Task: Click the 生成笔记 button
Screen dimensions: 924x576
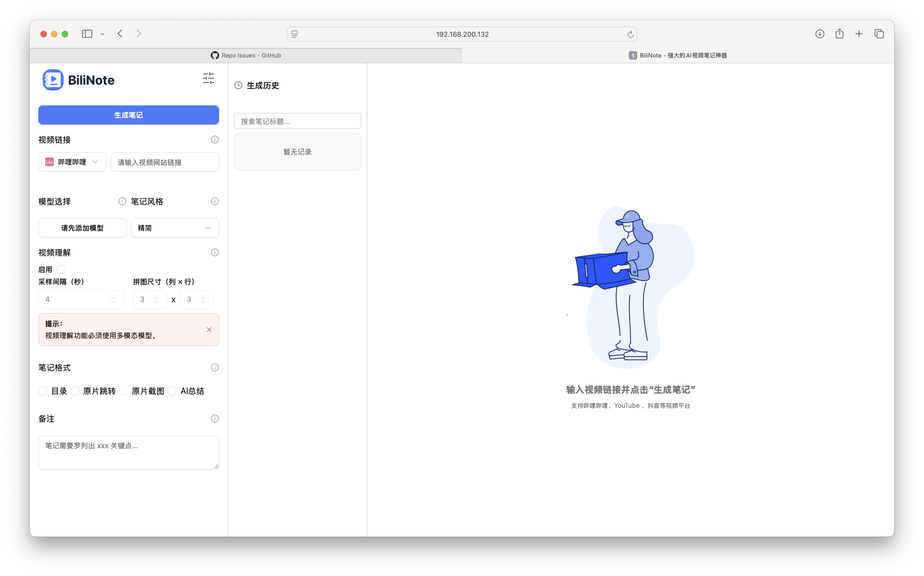Action: point(129,115)
